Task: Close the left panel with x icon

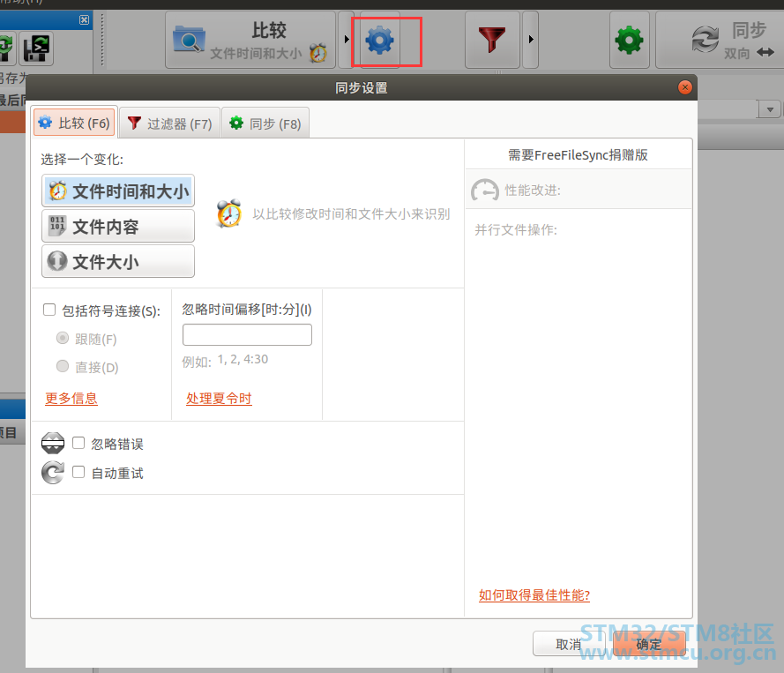Action: click(x=84, y=19)
